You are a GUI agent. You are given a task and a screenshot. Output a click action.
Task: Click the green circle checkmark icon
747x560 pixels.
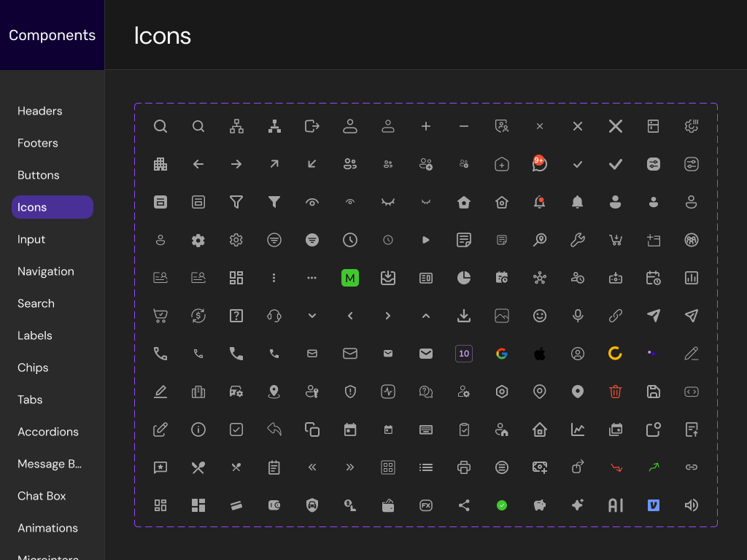click(x=502, y=505)
